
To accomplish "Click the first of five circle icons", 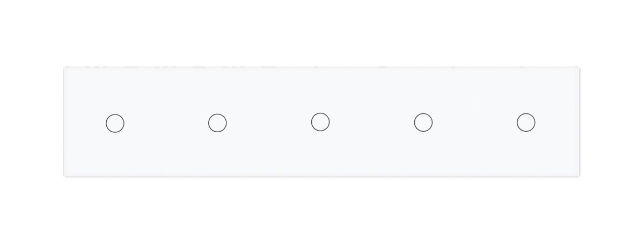I will point(115,123).
